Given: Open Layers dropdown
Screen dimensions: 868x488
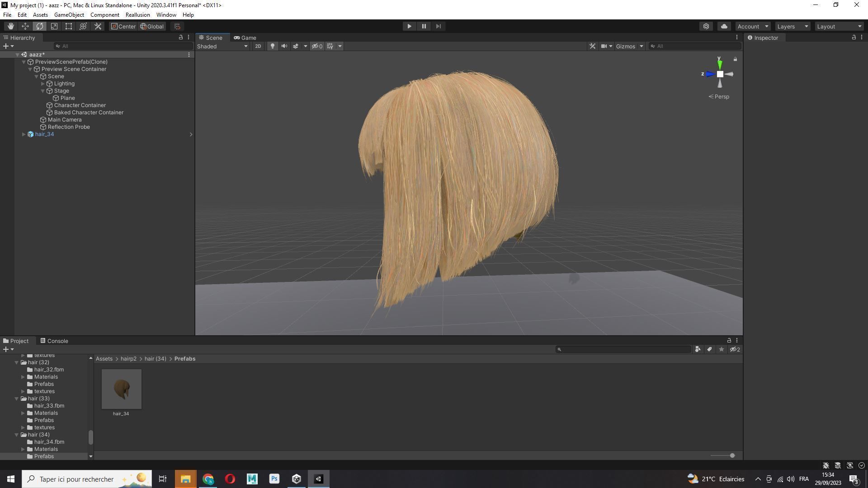Looking at the screenshot, I should coord(793,26).
